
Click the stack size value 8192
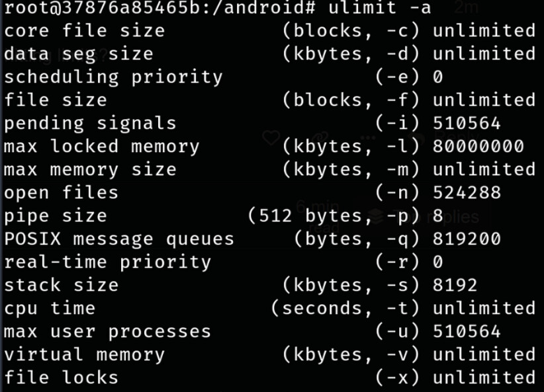coord(455,285)
